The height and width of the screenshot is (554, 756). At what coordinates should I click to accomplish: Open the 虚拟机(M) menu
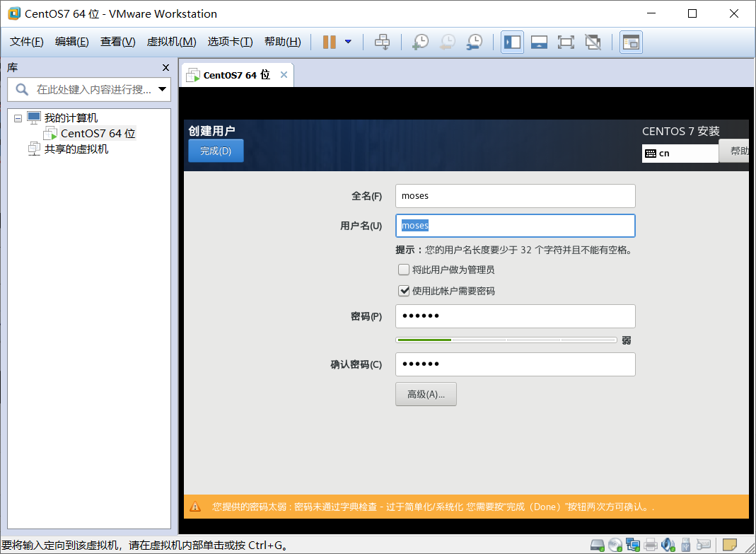(x=171, y=42)
